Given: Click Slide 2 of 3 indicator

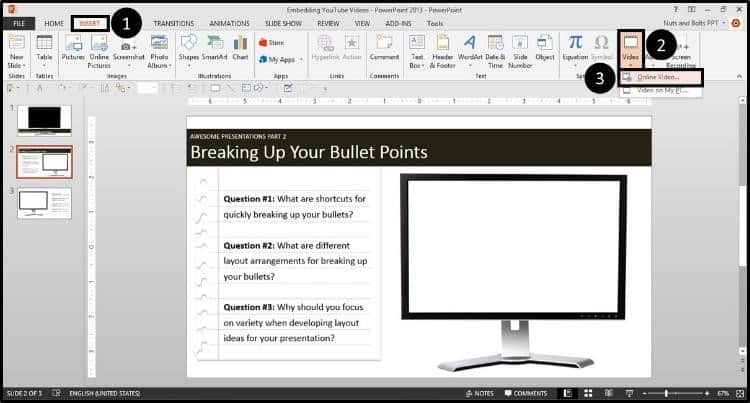Looking at the screenshot, I should pyautogui.click(x=24, y=393).
